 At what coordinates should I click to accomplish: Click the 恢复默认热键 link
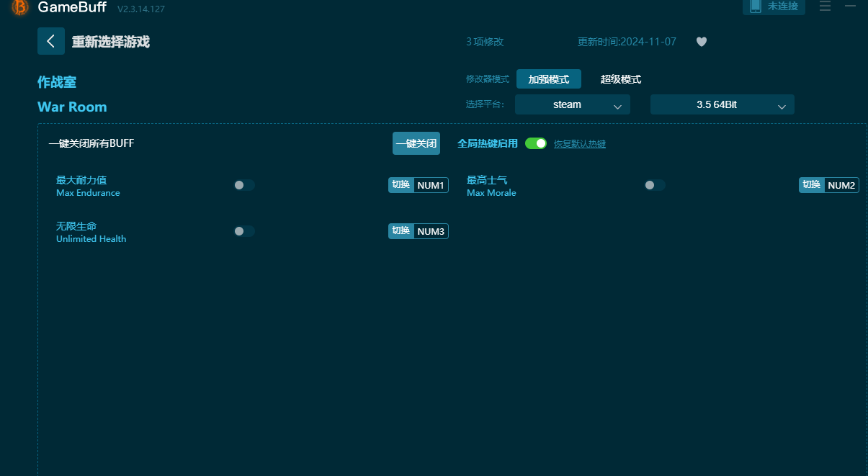(x=580, y=144)
